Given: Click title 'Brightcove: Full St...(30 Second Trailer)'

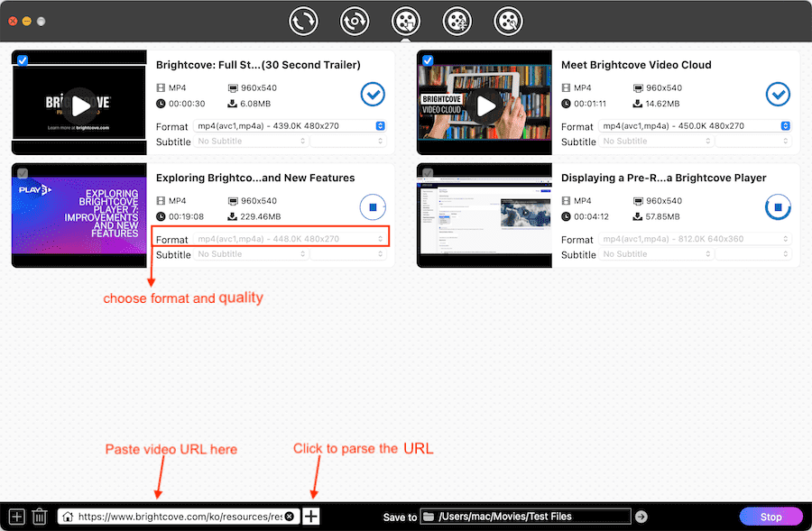Looking at the screenshot, I should tap(258, 65).
